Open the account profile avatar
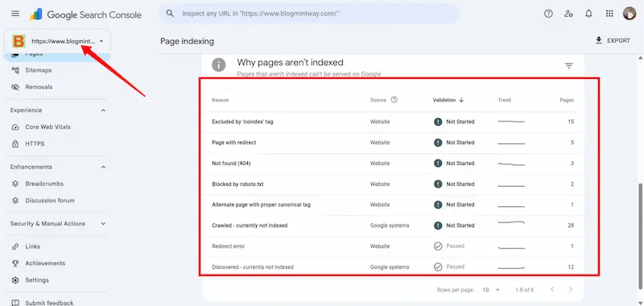Screen dimensions: 644x306 point(630,14)
